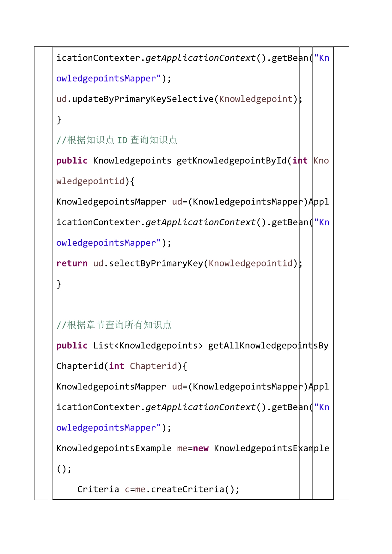This screenshot has width=392, height=554.
Task: Click the Knowledgepointid argument in return statement
Action: [250, 264]
